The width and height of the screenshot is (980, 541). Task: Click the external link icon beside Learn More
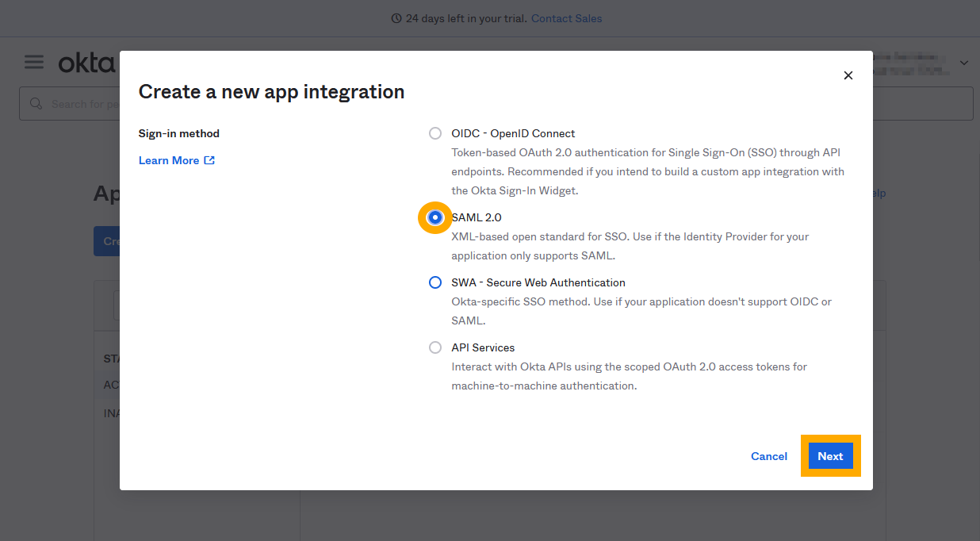pos(209,160)
